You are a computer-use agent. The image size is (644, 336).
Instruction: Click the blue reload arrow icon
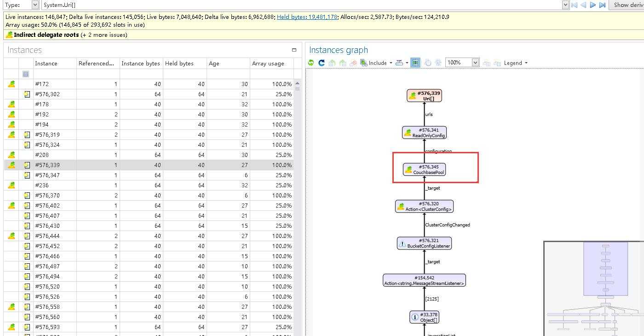322,63
